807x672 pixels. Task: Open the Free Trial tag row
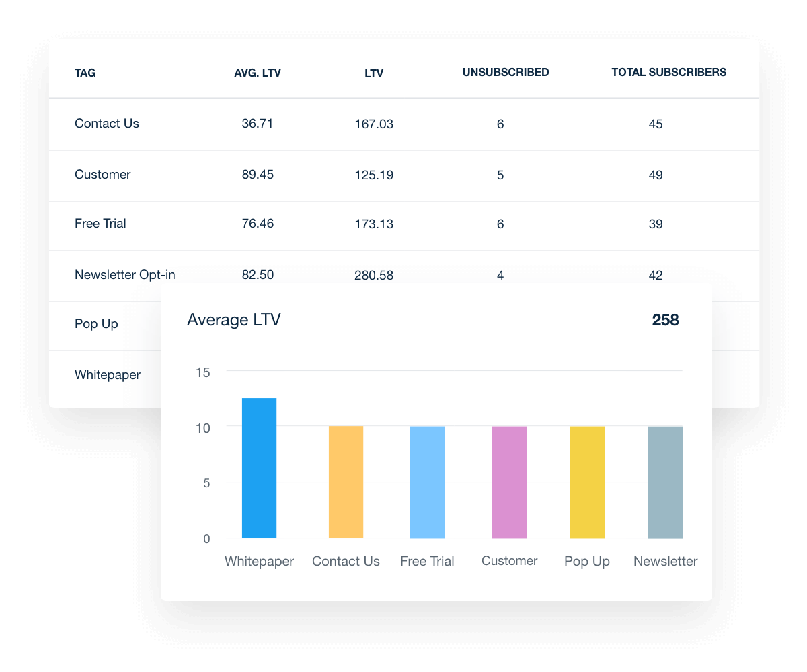point(100,224)
